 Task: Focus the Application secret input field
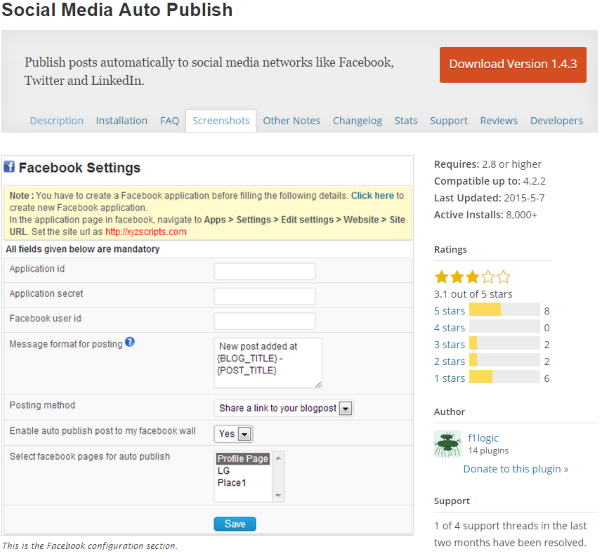coord(265,296)
